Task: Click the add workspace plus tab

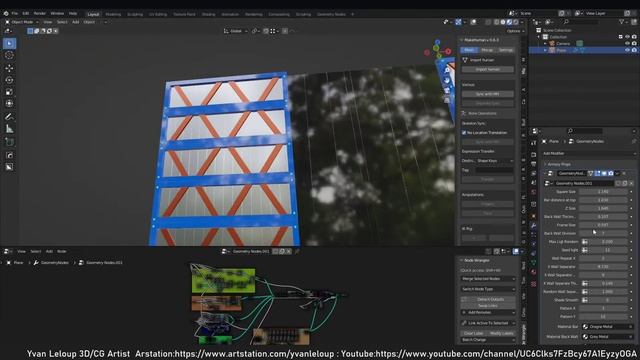Action: 353,14
